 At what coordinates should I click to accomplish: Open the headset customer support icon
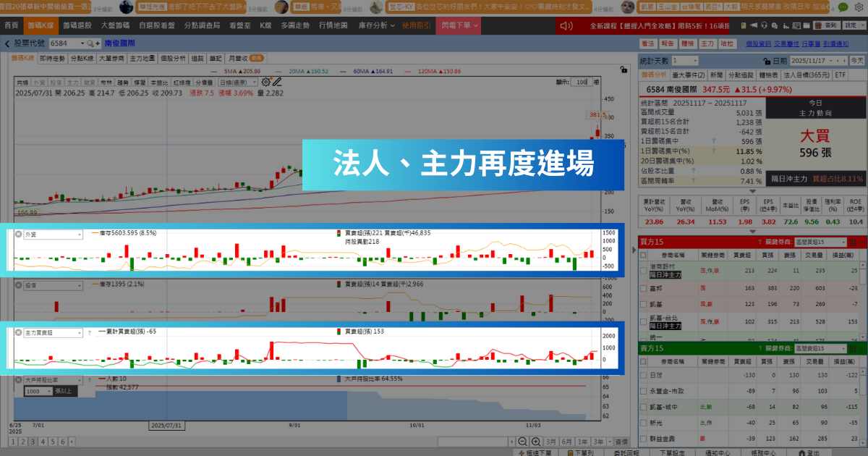tap(764, 26)
